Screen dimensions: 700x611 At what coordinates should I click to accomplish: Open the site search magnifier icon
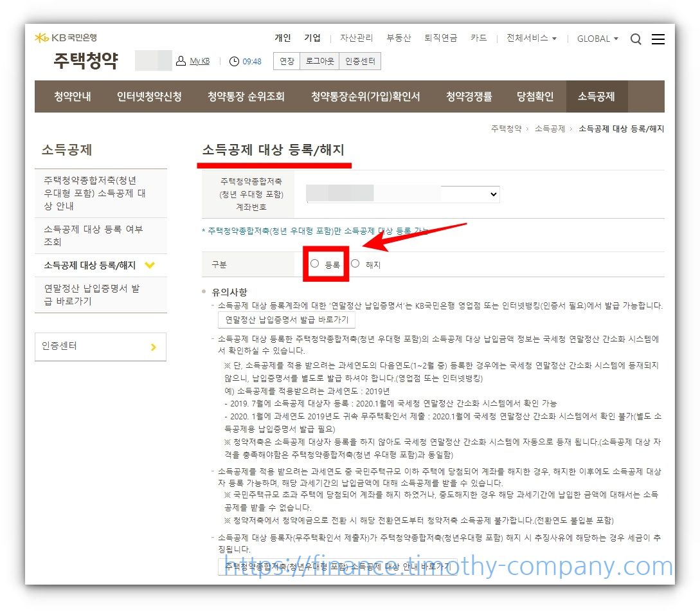(636, 39)
